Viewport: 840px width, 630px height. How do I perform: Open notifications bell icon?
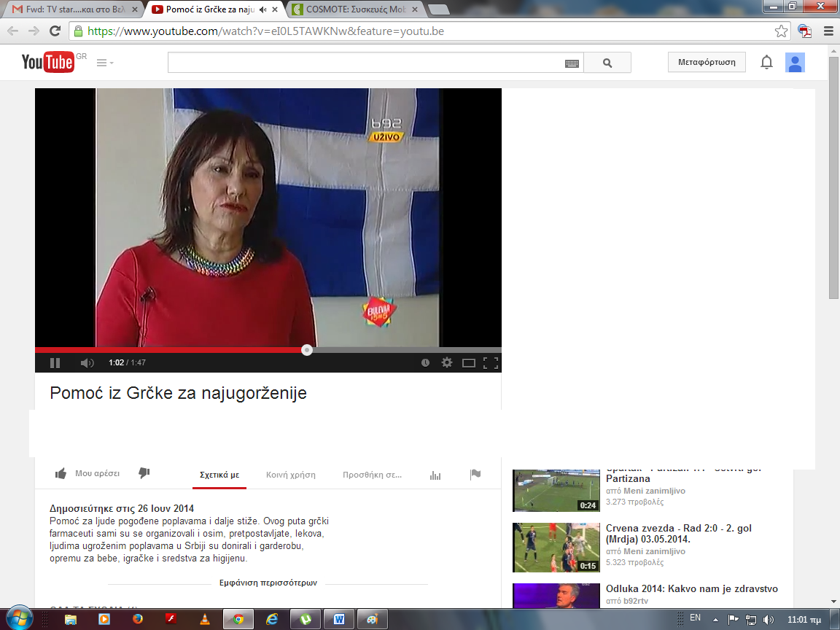point(766,62)
